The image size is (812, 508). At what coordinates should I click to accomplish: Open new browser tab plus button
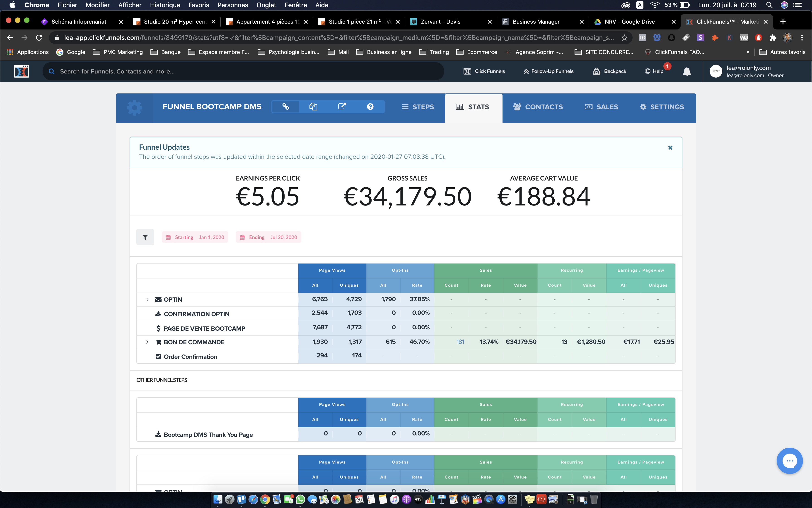(783, 22)
